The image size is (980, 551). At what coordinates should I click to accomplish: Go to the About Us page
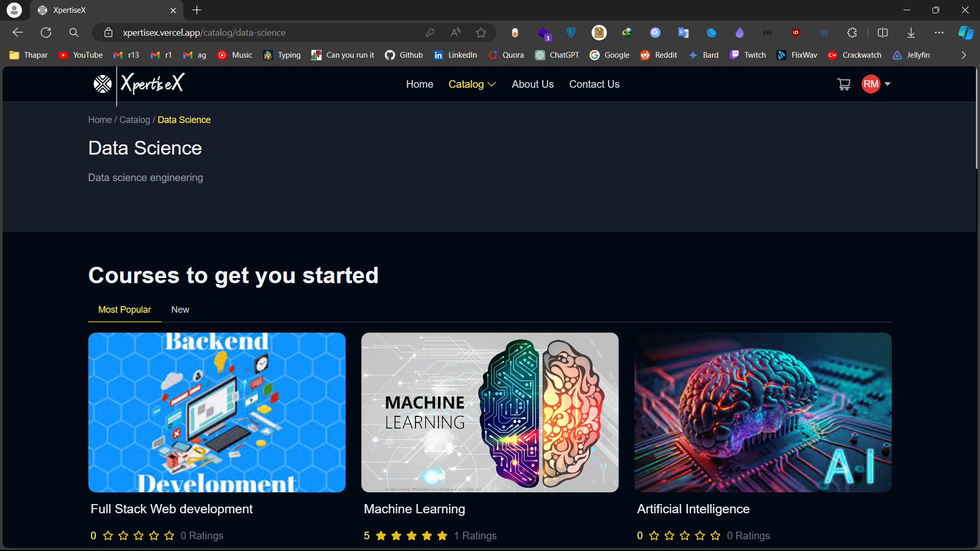coord(532,84)
